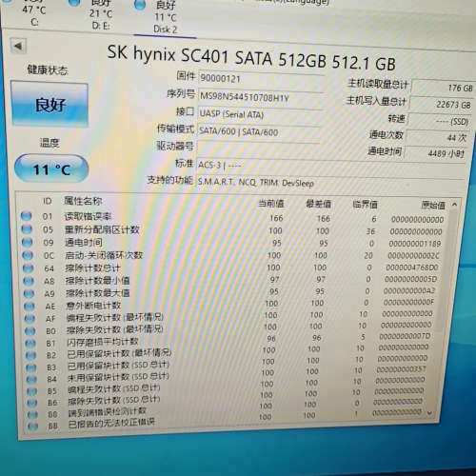476x476 pixels.
Task: Click the power-on count value 44 次
Action: tap(437, 137)
